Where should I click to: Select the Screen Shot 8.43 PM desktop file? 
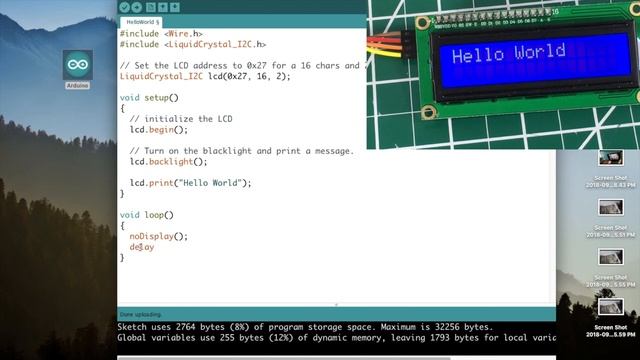(x=611, y=169)
